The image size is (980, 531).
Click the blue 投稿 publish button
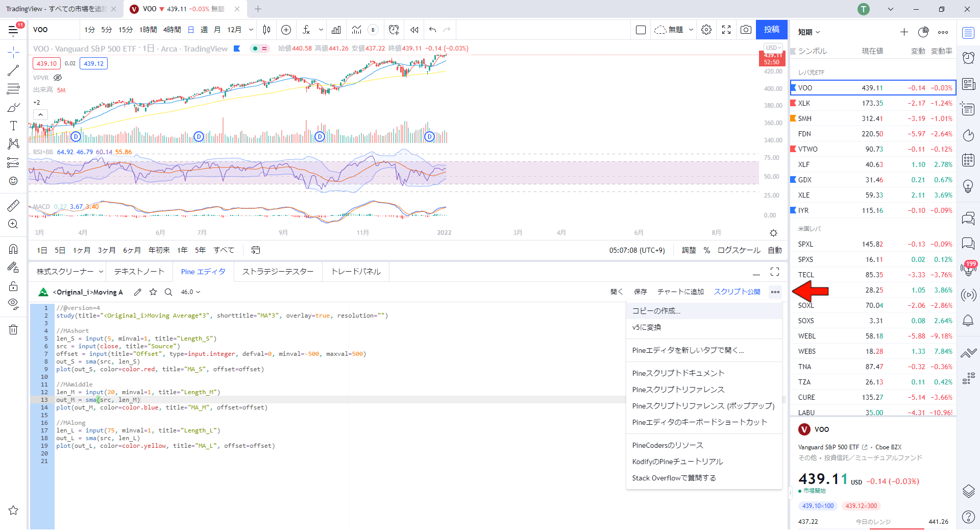pos(771,30)
